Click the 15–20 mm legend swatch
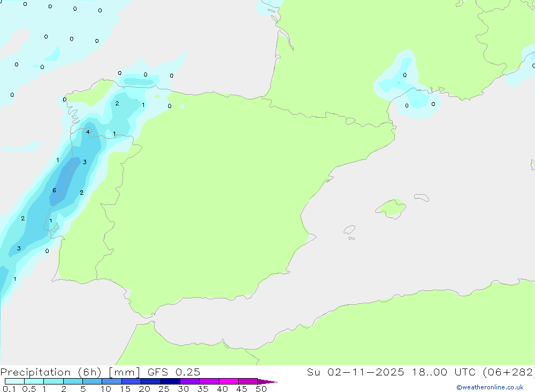The image size is (535, 392). (132, 381)
